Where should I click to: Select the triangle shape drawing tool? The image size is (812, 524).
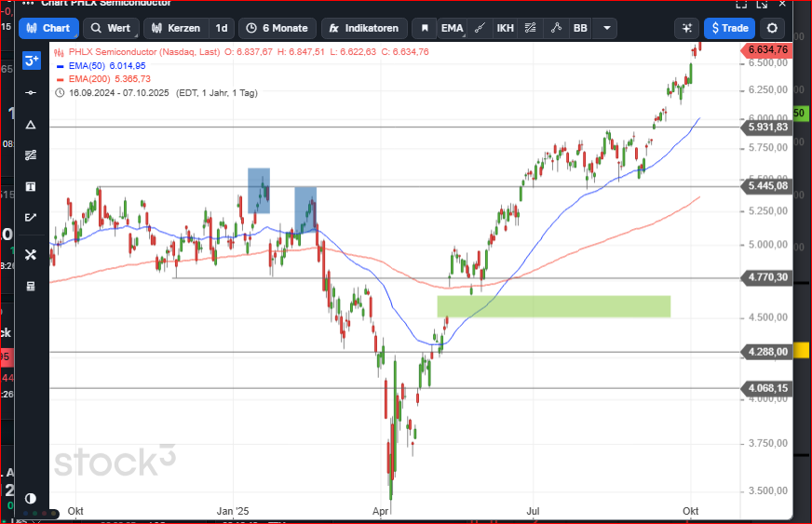pyautogui.click(x=31, y=125)
